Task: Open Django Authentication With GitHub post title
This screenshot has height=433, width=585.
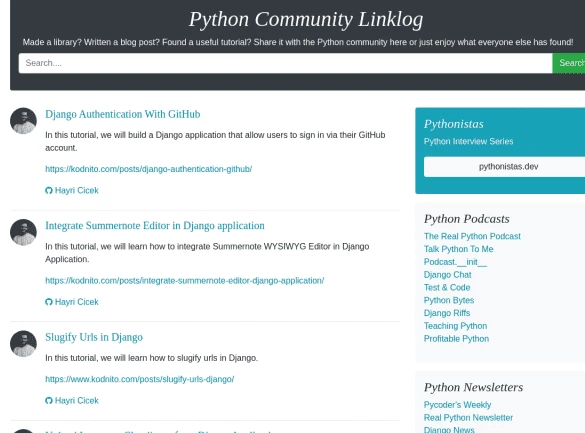Action: click(123, 114)
